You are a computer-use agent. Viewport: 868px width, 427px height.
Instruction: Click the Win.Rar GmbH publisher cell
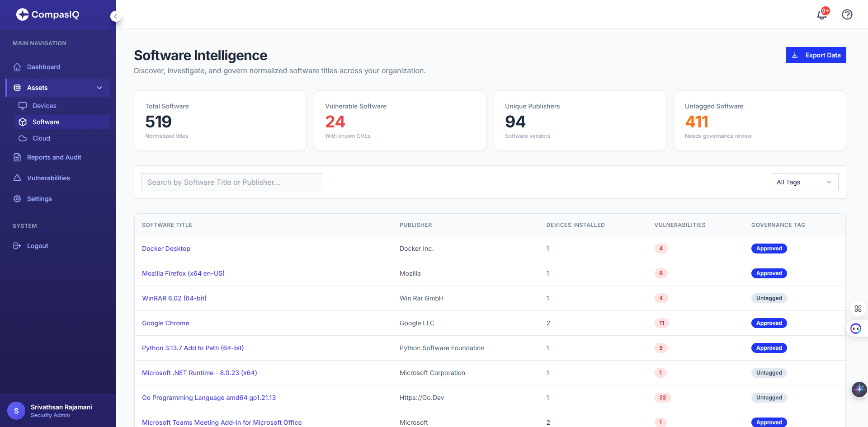(421, 298)
